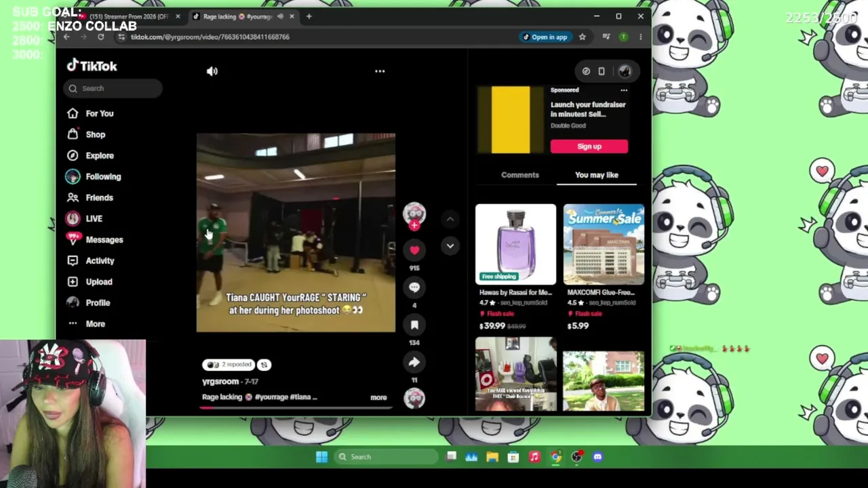Screen dimensions: 868x488
Task: Open the sponsored ad's three-dot menu
Action: (x=624, y=90)
